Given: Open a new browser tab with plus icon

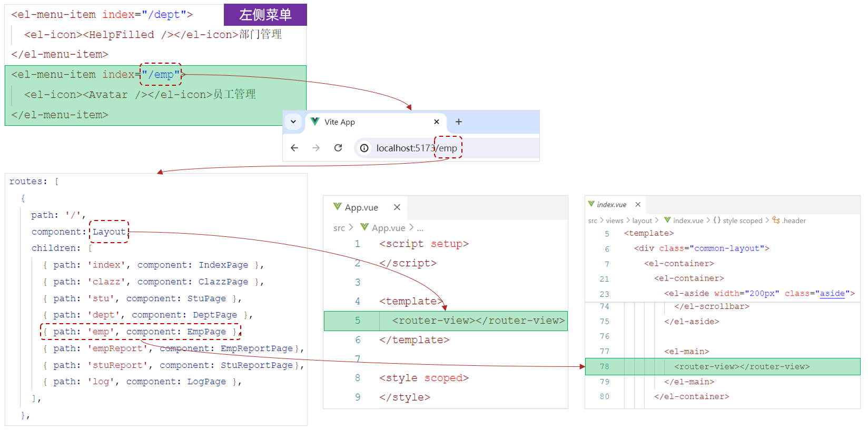Looking at the screenshot, I should tap(459, 122).
